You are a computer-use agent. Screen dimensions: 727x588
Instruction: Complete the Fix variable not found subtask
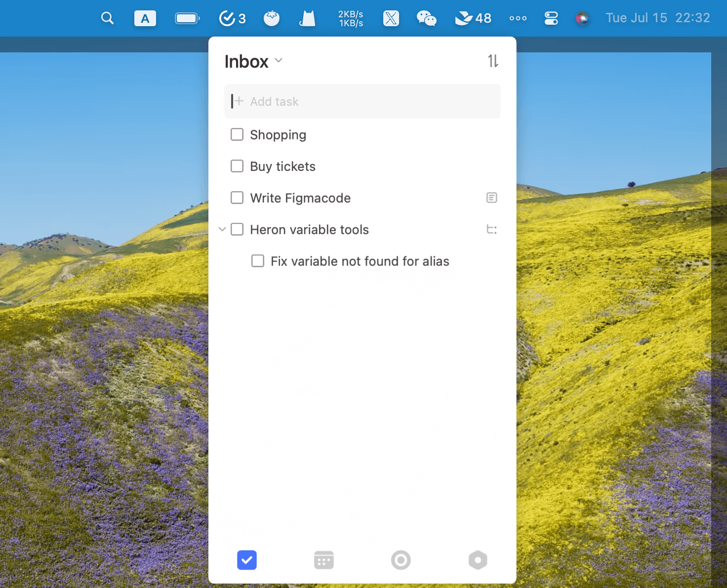click(x=258, y=261)
